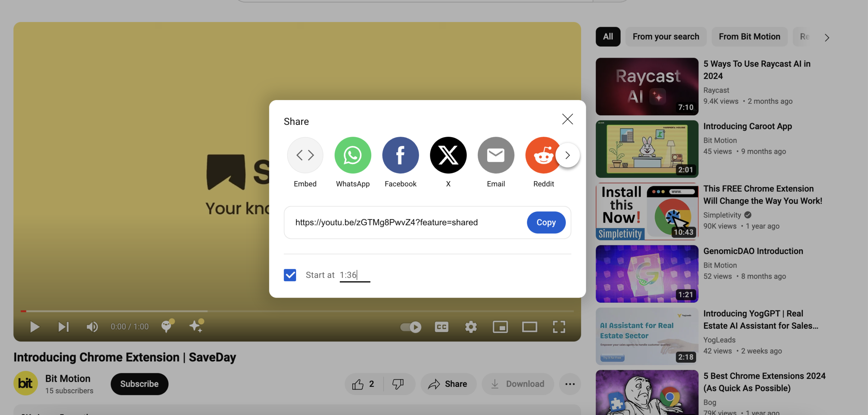
Task: Share to Facebook icon
Action: click(400, 155)
